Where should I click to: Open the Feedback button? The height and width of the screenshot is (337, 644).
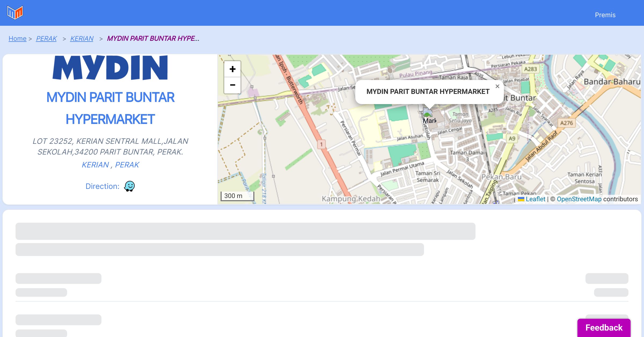[x=604, y=328]
